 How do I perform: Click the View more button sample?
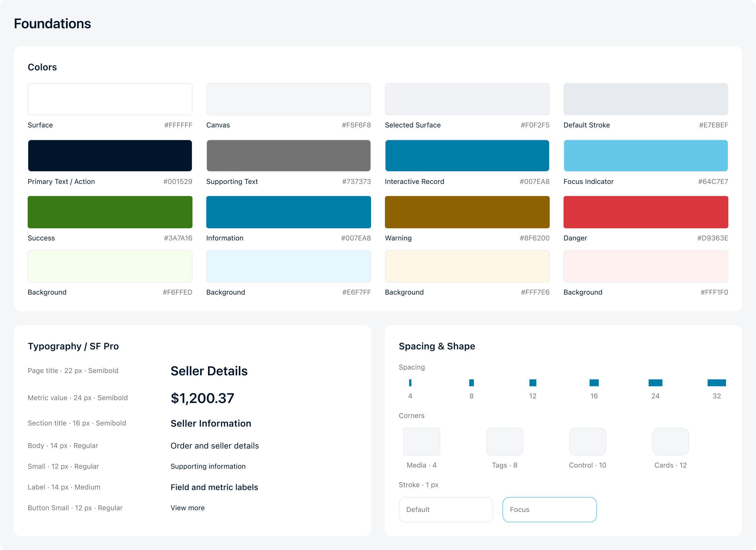click(188, 508)
